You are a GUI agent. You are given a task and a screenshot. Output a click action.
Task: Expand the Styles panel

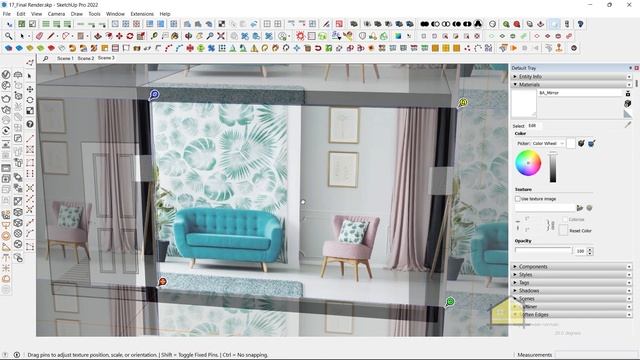coord(571,275)
